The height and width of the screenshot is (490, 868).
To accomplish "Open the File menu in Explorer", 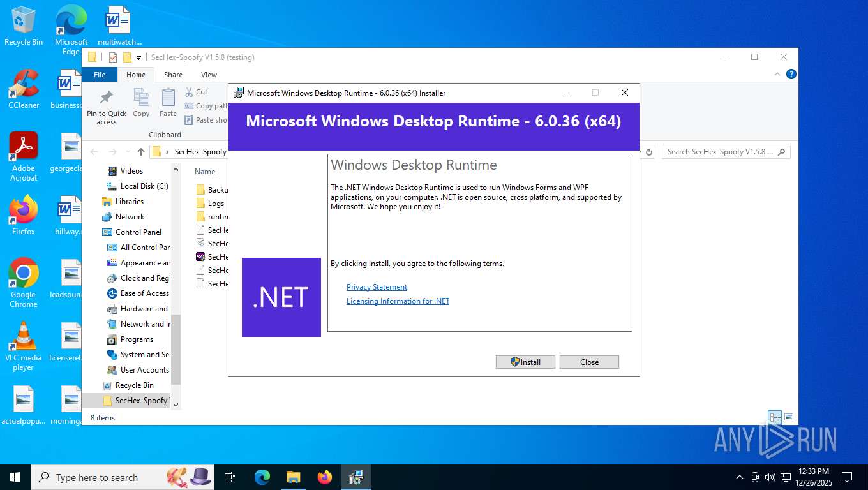I will 100,75.
